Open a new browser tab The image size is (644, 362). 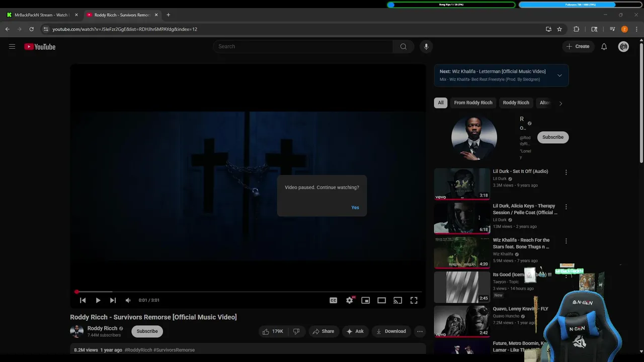click(x=168, y=15)
